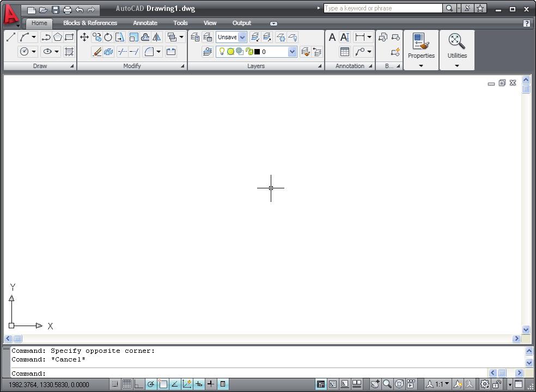Select the Multiline Text tool

pos(332,37)
